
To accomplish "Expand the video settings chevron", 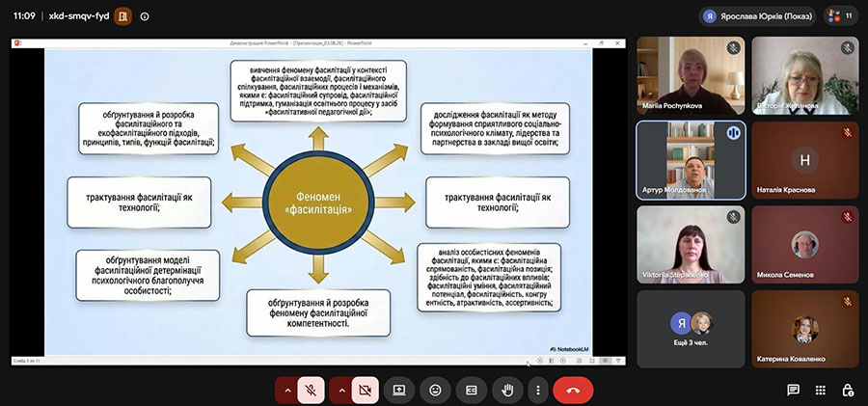I will 341,391.
